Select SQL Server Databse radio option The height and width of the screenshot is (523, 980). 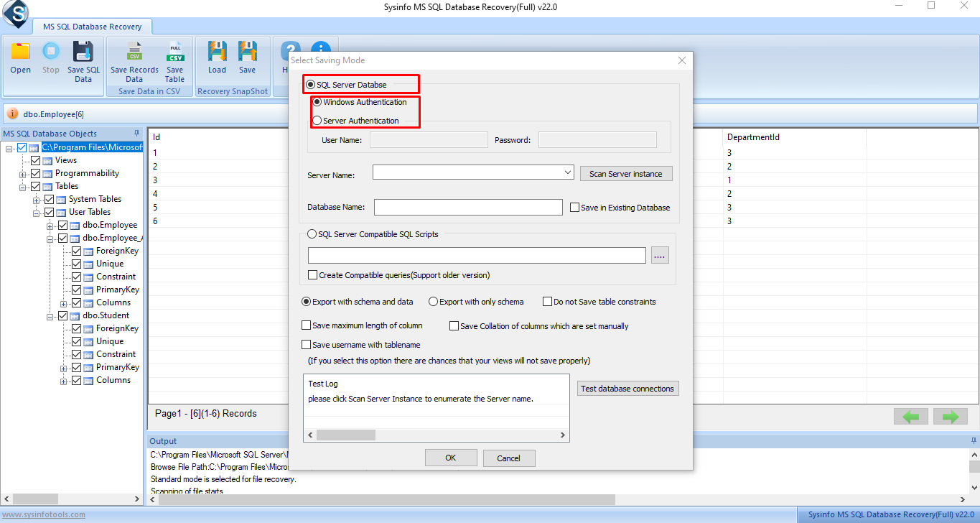click(310, 85)
